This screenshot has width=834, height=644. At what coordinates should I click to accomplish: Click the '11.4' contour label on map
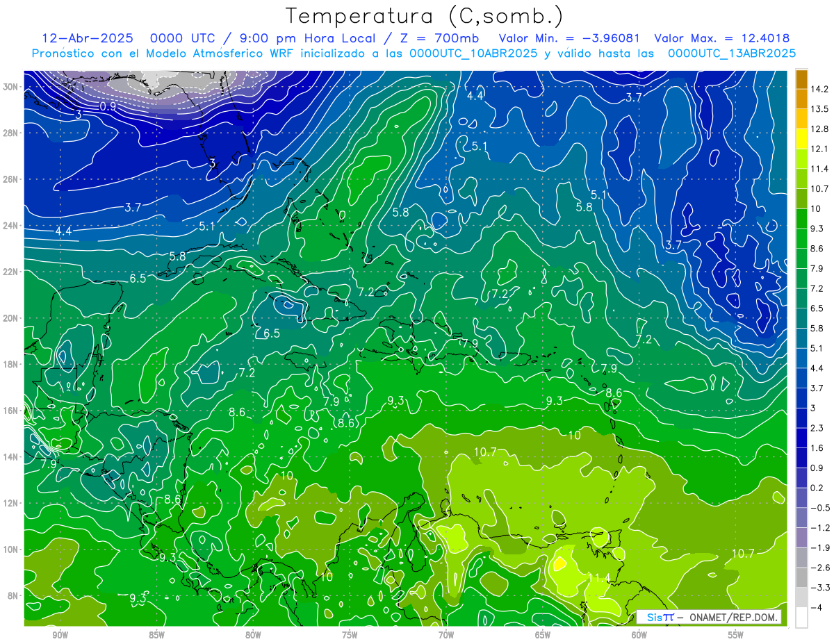click(600, 577)
